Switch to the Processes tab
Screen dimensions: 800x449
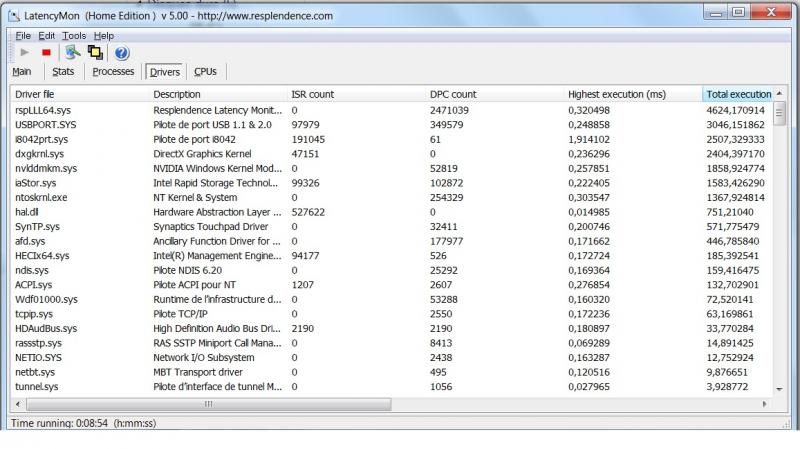click(113, 71)
